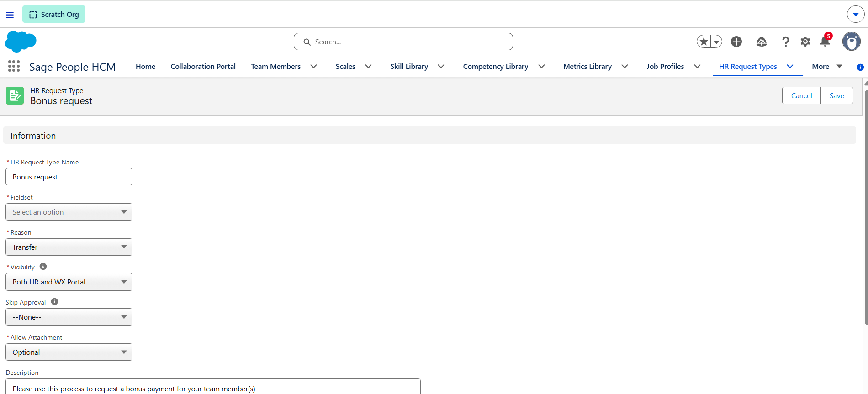
Task: Click the blue info icon beside More
Action: 860,67
